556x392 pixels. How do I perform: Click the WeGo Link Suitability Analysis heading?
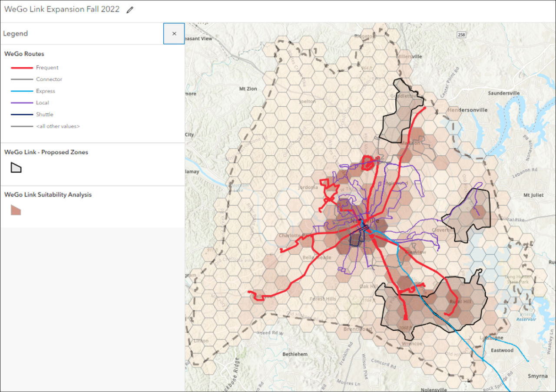[48, 194]
